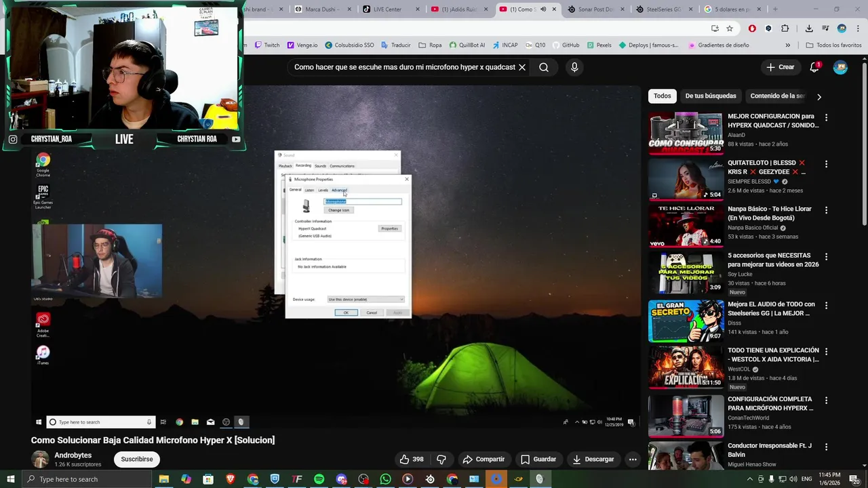The height and width of the screenshot is (488, 868).
Task: Bookmark this page with star icon
Action: tap(730, 28)
